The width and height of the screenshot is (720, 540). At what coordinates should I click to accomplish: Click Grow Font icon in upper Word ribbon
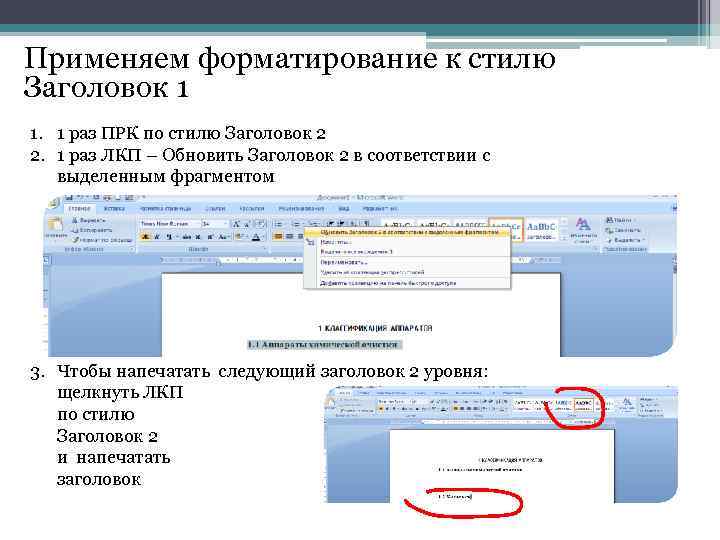[236, 224]
